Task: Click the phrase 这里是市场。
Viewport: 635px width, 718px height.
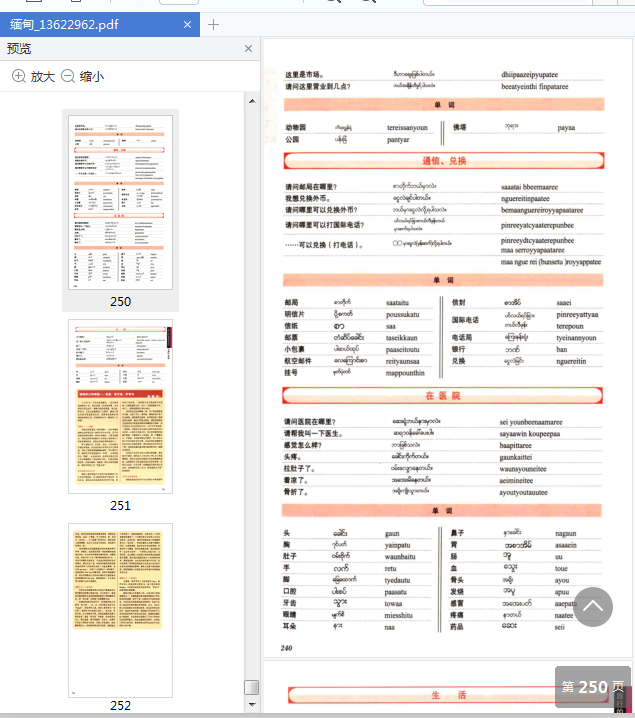Action: [304, 75]
